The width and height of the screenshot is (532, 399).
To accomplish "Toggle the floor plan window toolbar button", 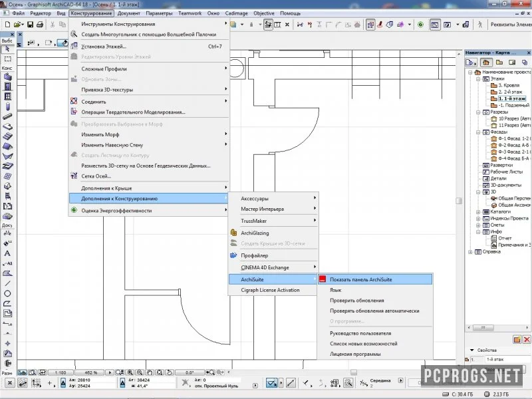I will 435,25.
